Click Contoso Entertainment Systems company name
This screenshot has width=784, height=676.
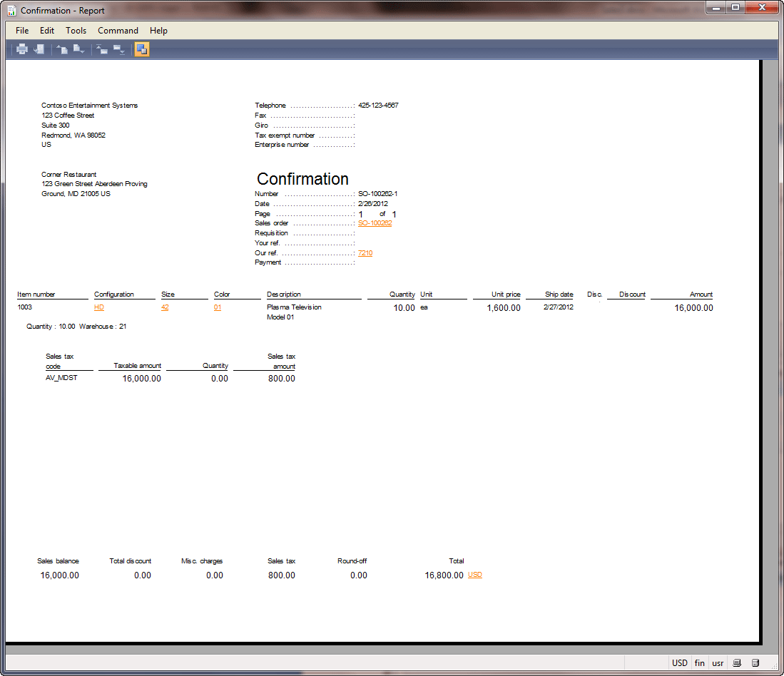point(89,106)
